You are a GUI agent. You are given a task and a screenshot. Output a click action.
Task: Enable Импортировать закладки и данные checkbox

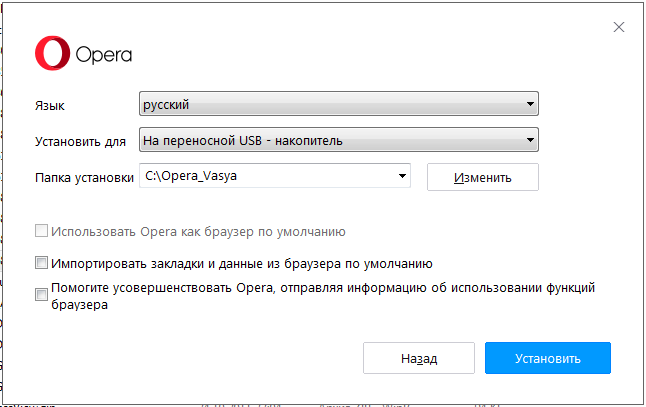coord(41,262)
